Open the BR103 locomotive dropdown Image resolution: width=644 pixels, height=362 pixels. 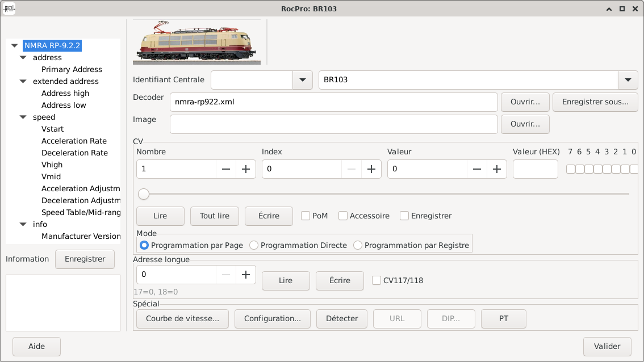(x=628, y=80)
